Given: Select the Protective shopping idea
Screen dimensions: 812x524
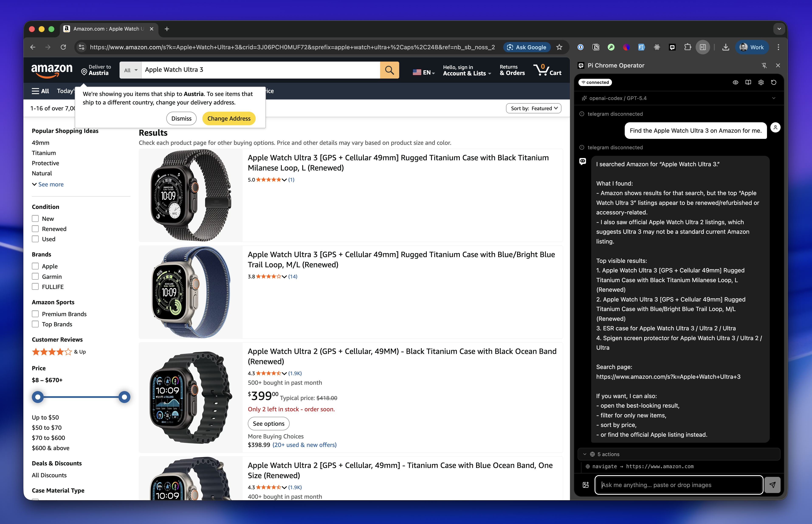Looking at the screenshot, I should click(46, 163).
